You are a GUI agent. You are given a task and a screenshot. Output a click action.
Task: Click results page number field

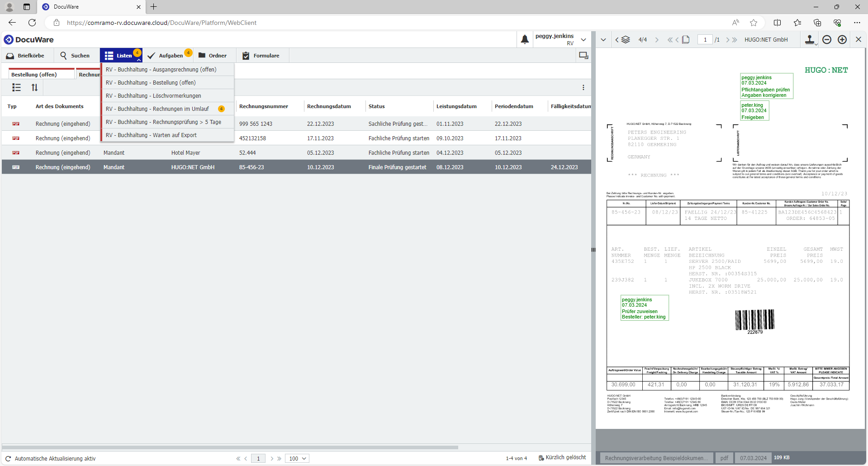[258, 458]
